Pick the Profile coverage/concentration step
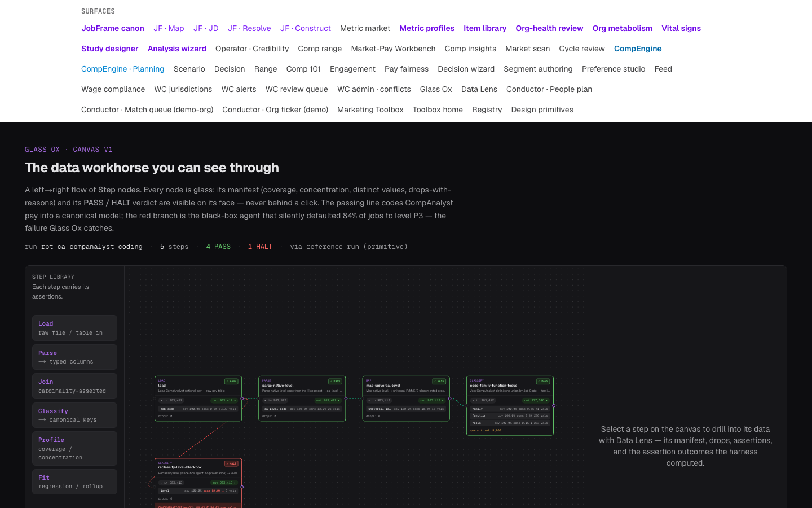This screenshot has width=812, height=508. [x=74, y=448]
